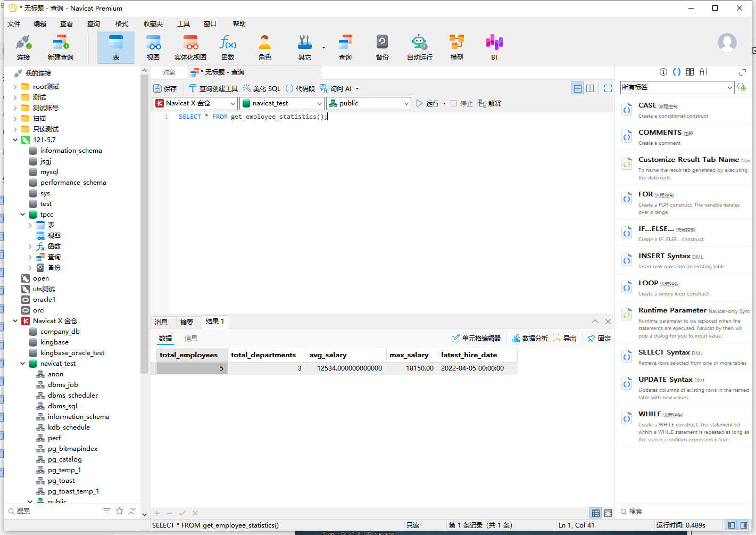Image resolution: width=756 pixels, height=535 pixels.
Task: Switch to vertical split layout view
Action: tap(590, 88)
